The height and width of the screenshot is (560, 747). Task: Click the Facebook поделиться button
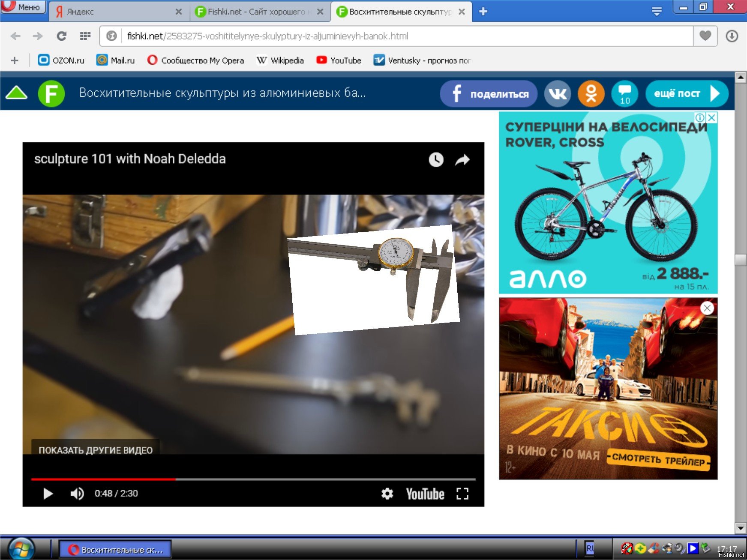489,93
